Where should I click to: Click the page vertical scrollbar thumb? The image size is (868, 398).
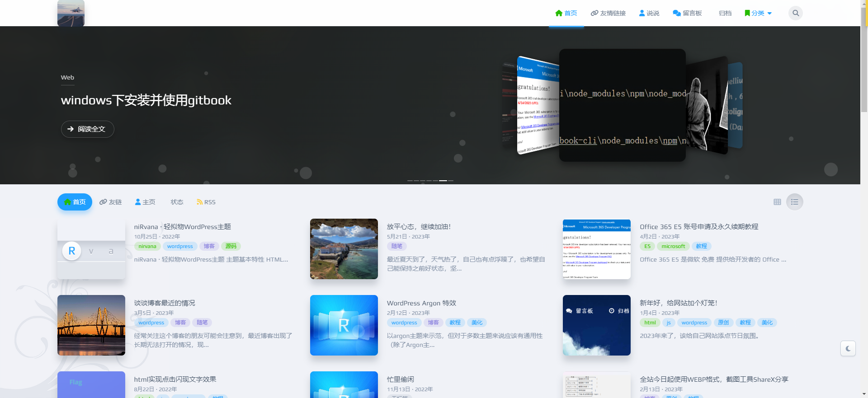click(864, 59)
